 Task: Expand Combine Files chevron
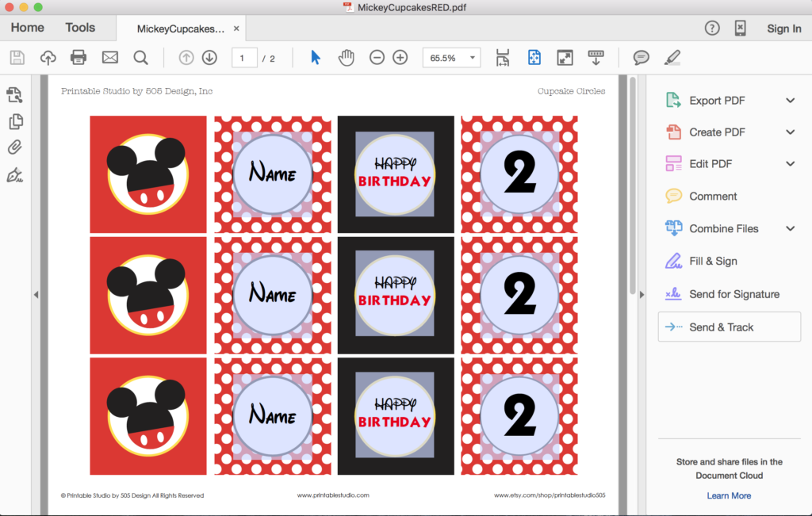click(x=791, y=228)
